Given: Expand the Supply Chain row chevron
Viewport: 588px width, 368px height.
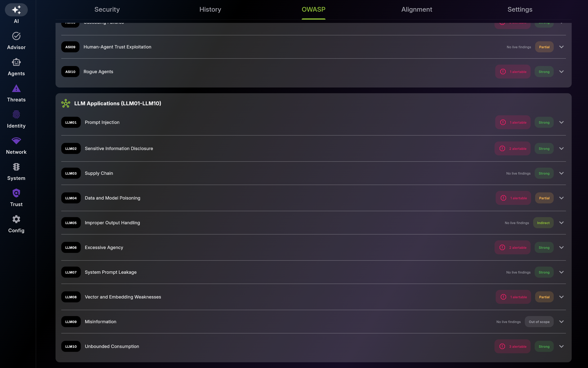Looking at the screenshot, I should tap(561, 173).
